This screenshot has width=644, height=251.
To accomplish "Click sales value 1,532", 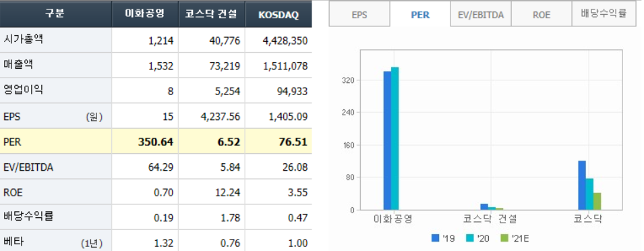I will click(x=161, y=66).
